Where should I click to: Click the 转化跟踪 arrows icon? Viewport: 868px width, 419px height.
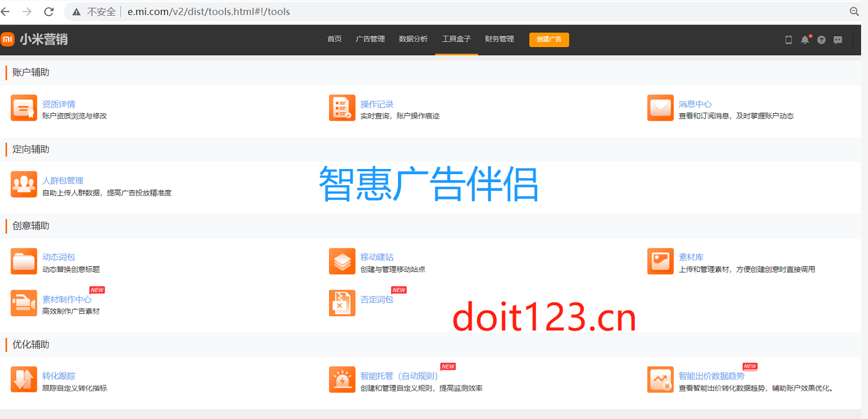(24, 380)
